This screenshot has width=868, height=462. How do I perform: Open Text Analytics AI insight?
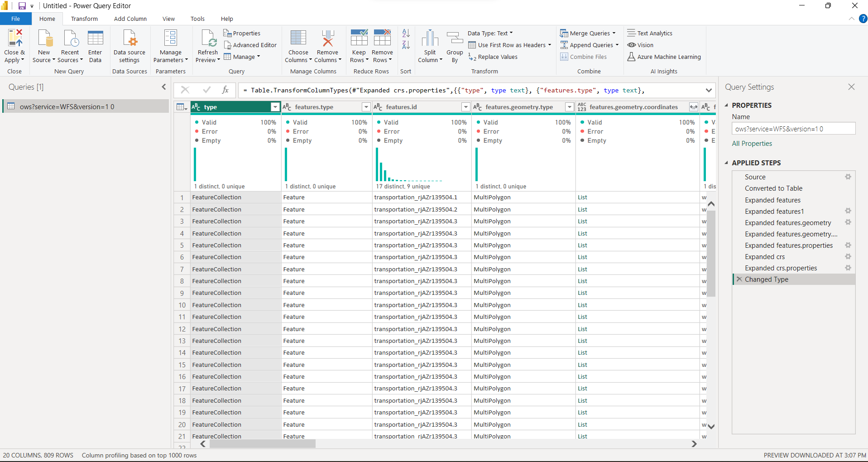[x=650, y=33]
